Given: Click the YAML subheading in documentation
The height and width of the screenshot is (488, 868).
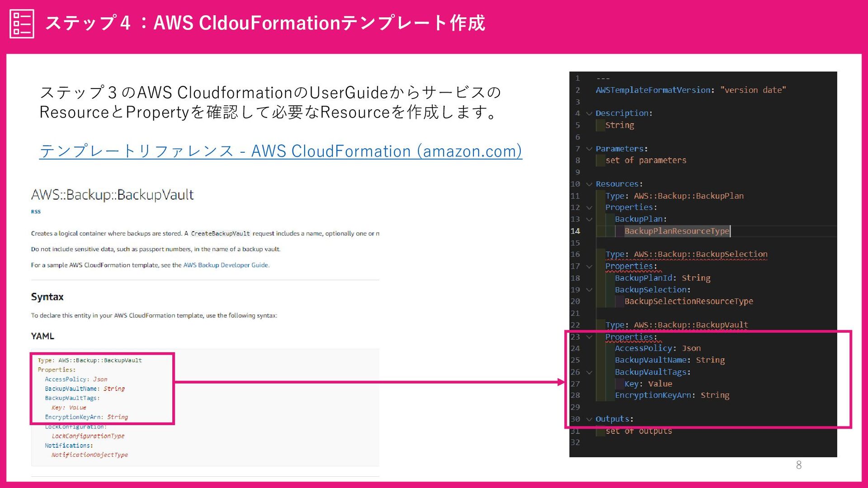Looking at the screenshot, I should 42,336.
